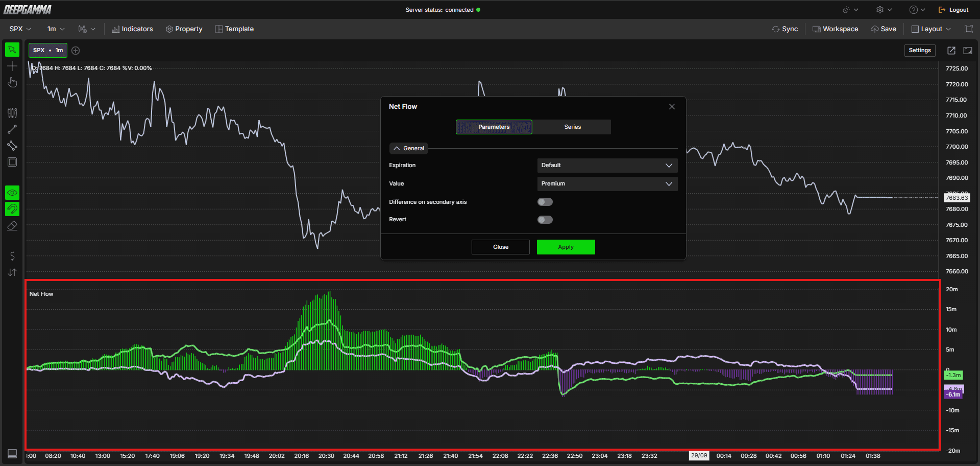Click the Logout link
The height and width of the screenshot is (466, 980).
click(953, 10)
